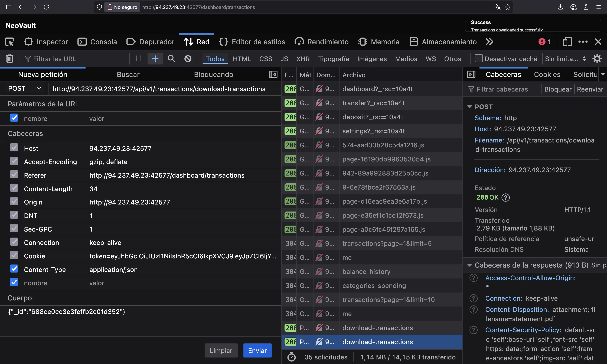The image size is (607, 364).
Task: Uncheck the Content-Type header checkbox
Action: coord(14,269)
